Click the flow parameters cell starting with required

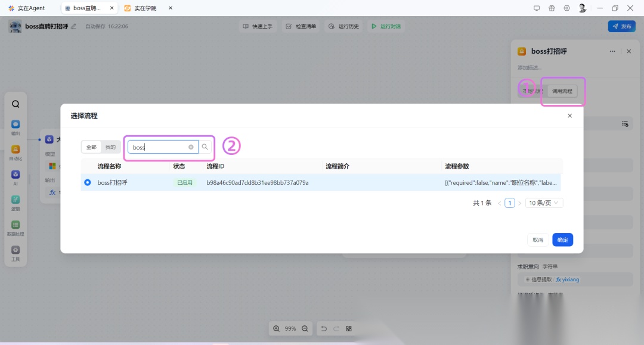coord(501,182)
